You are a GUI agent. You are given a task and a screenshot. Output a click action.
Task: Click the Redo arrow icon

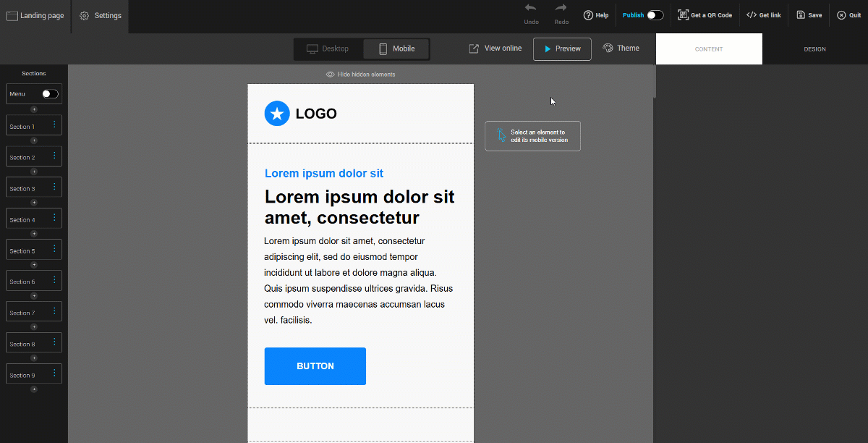pyautogui.click(x=561, y=8)
